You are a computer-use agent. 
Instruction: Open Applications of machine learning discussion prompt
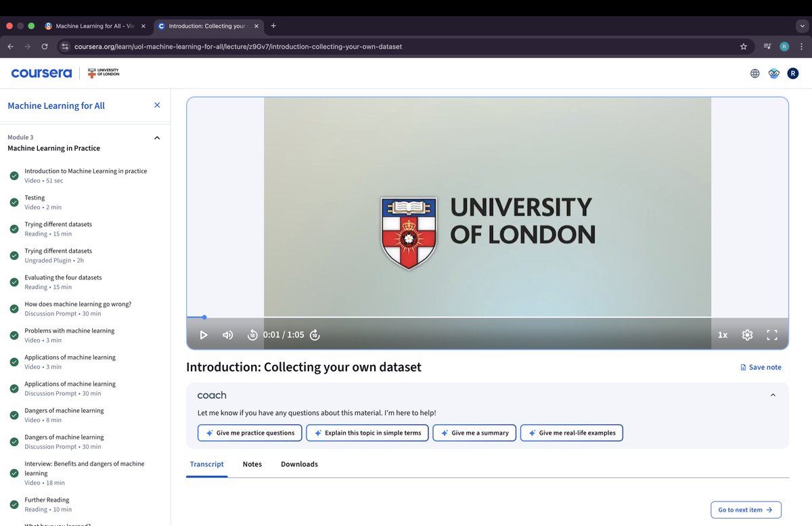(x=85, y=389)
